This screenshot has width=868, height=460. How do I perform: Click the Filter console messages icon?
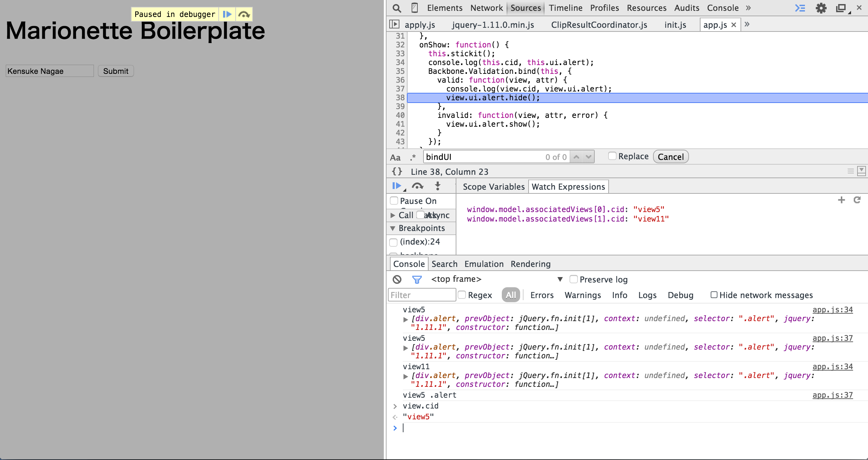(x=417, y=279)
